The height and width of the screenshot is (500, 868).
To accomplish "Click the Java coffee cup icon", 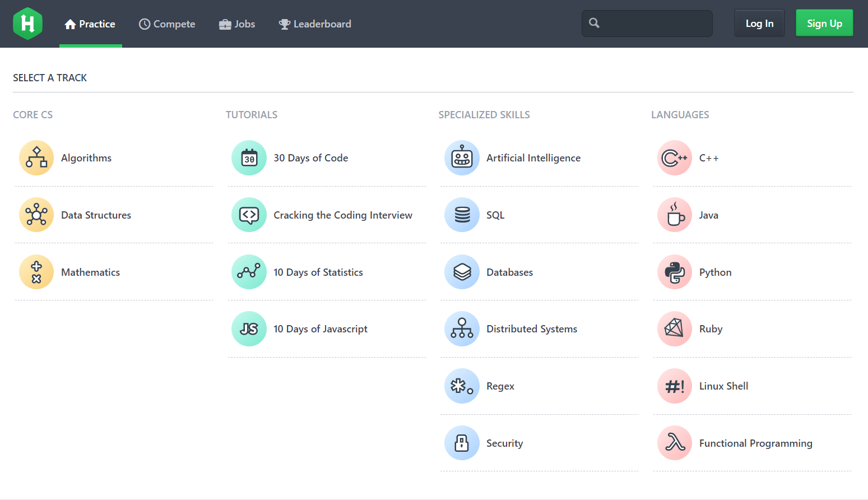I will point(675,215).
